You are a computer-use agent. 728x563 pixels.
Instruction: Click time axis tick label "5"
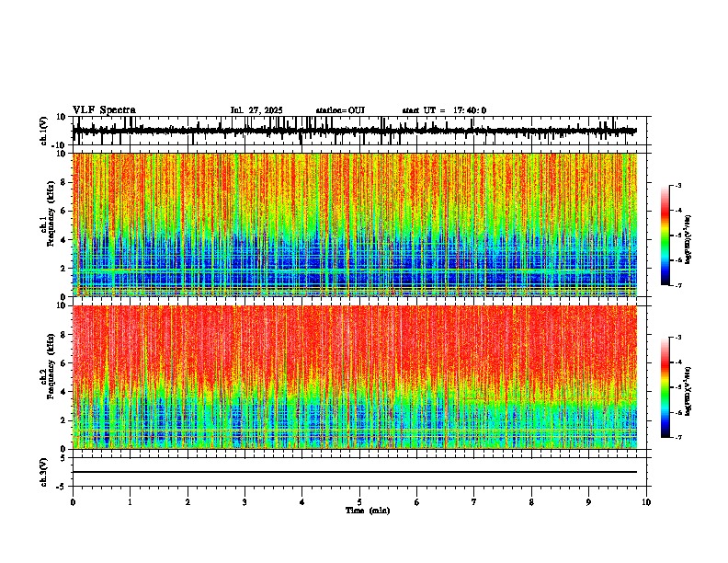359,502
